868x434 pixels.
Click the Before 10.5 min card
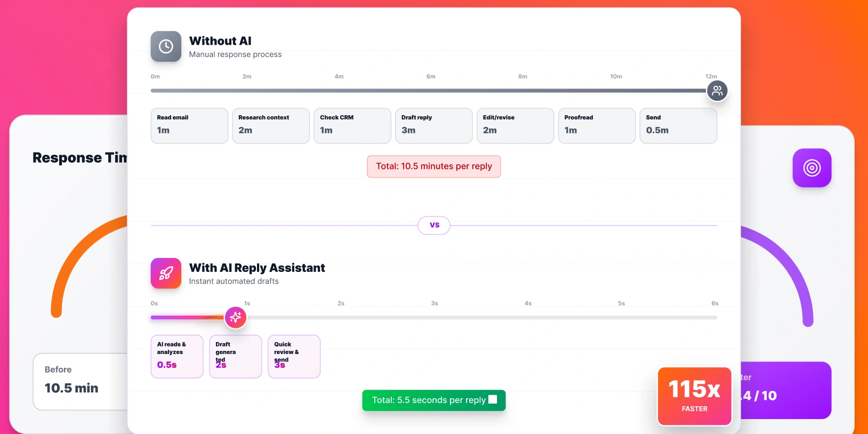(81, 381)
